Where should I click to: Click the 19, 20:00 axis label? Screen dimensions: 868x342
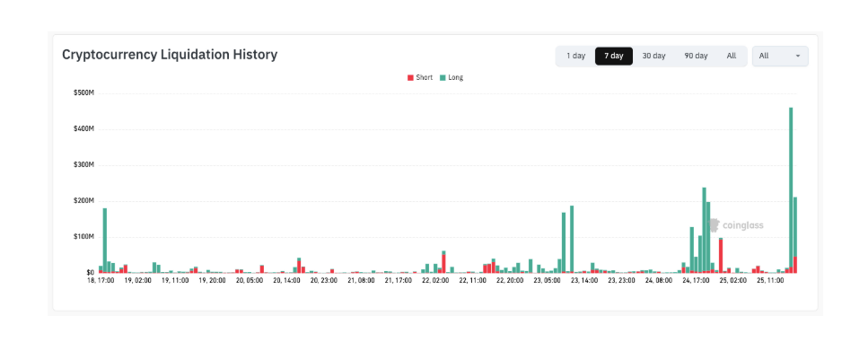(x=212, y=281)
